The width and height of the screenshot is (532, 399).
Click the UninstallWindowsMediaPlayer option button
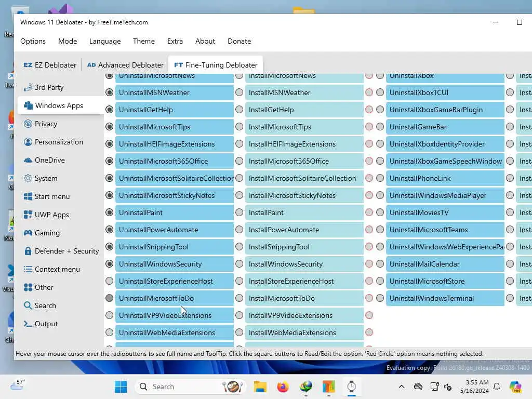coord(445,195)
